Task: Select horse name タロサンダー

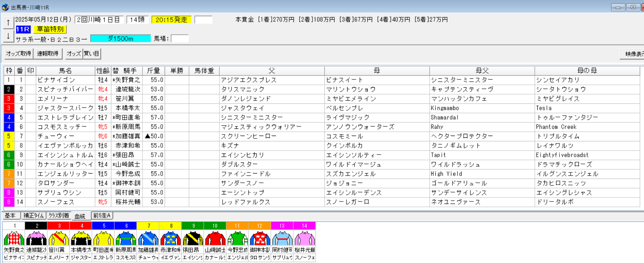Action: click(x=56, y=183)
